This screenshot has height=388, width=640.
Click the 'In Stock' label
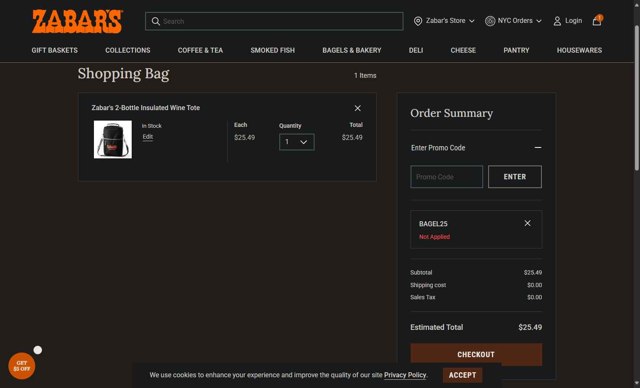point(152,126)
